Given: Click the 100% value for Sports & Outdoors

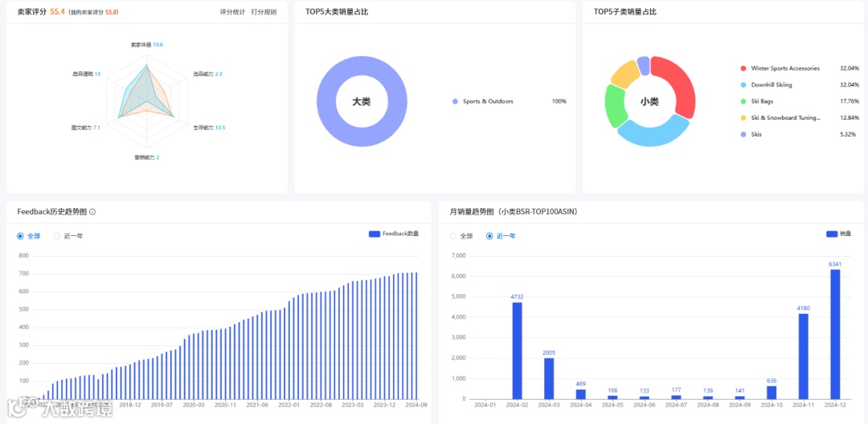Looking at the screenshot, I should tap(559, 102).
